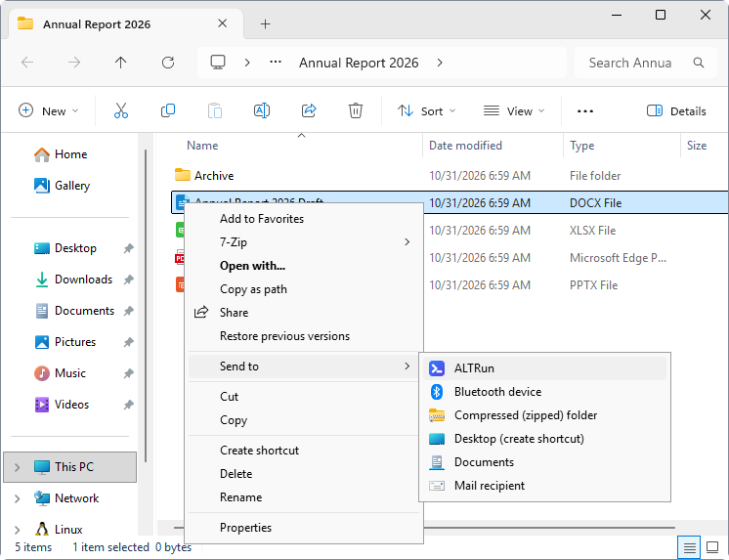The width and height of the screenshot is (729, 560).
Task: Click chevron after Annual Report 2026 breadcrumb
Action: [440, 63]
